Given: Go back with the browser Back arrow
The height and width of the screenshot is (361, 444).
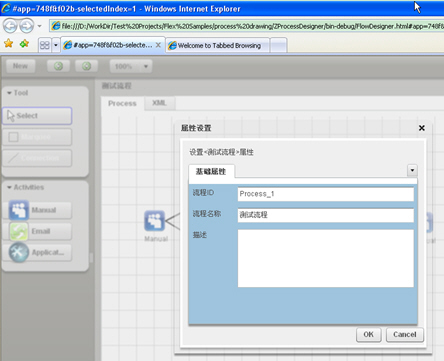Looking at the screenshot, I should [10, 26].
